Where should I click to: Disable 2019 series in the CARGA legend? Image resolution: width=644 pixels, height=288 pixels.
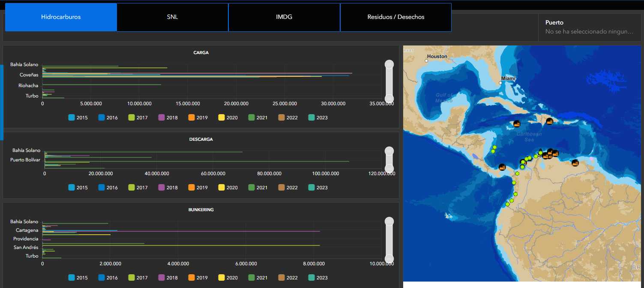click(x=198, y=118)
